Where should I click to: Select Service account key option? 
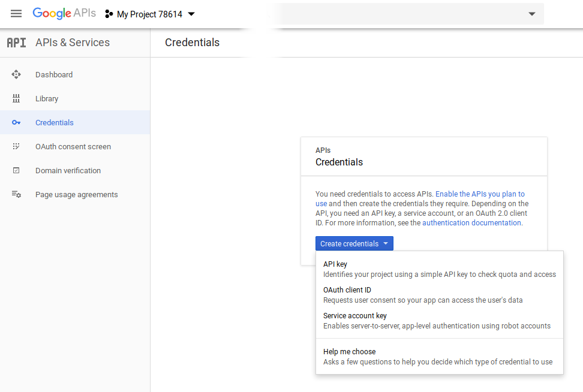pyautogui.click(x=355, y=316)
